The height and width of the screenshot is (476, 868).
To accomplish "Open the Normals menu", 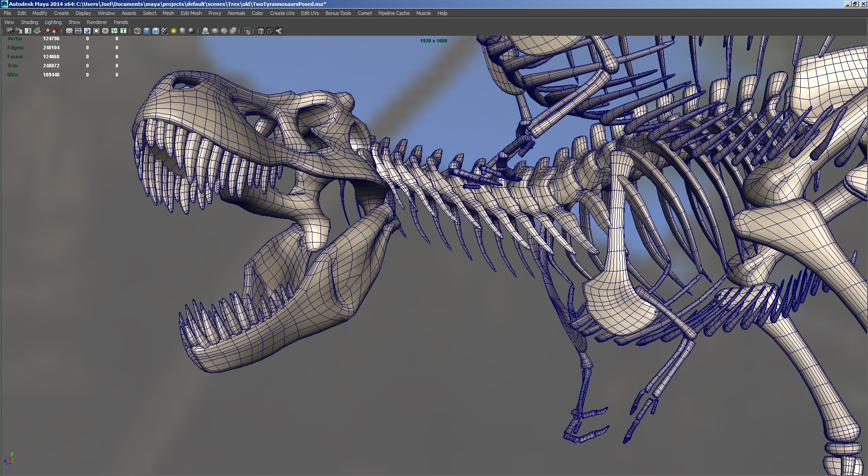I will [236, 13].
